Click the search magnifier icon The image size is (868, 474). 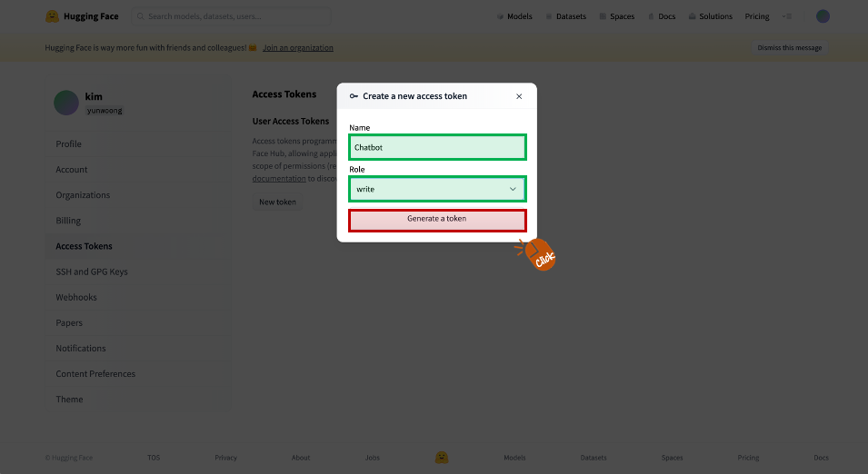click(141, 16)
